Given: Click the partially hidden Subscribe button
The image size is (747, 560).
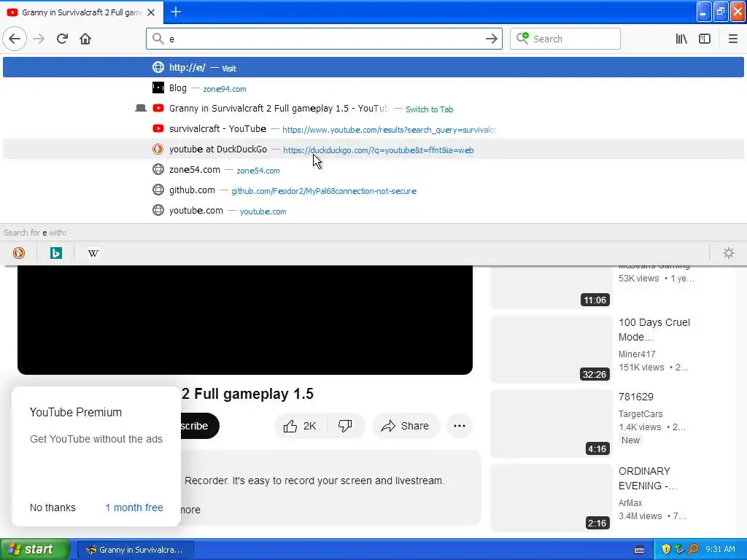Looking at the screenshot, I should click(200, 426).
